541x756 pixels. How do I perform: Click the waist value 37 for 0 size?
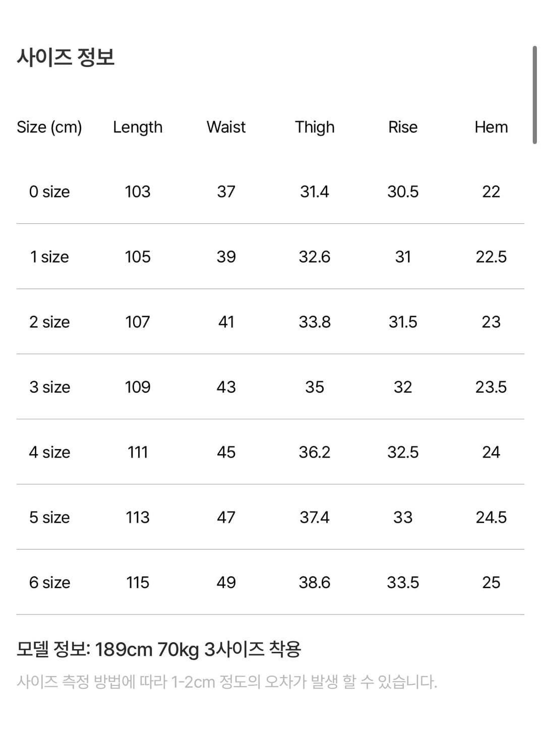coord(226,192)
